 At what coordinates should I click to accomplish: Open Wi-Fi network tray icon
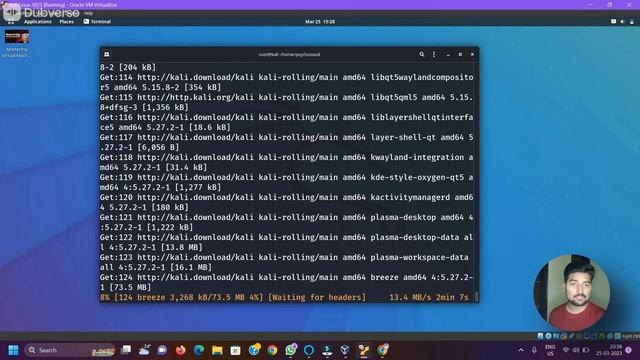[x=566, y=350]
